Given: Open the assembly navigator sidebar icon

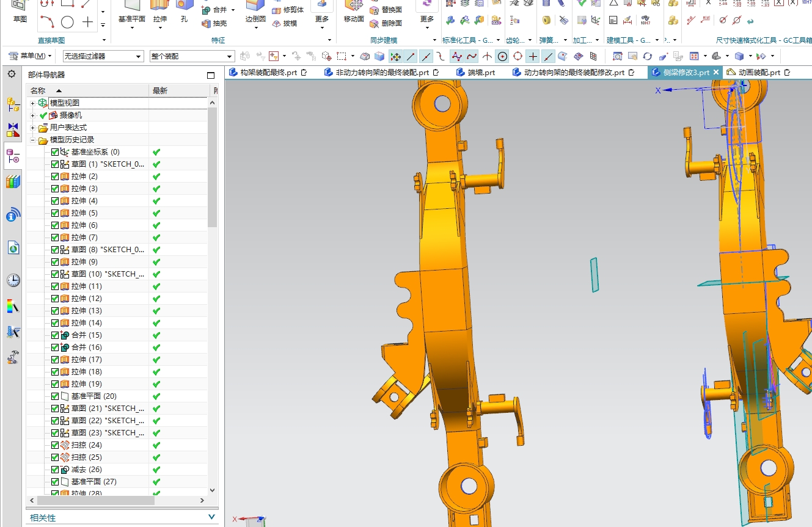Looking at the screenshot, I should [x=13, y=104].
